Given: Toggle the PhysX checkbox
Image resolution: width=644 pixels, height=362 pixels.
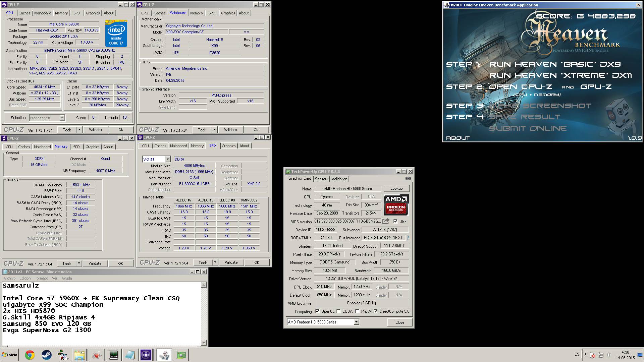Looking at the screenshot, I should pyautogui.click(x=357, y=311).
